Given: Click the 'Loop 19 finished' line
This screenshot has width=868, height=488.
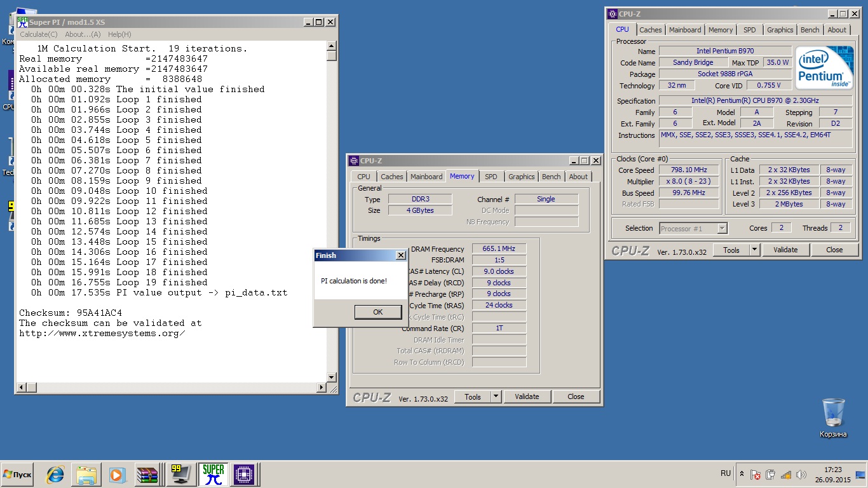Looking at the screenshot, I should tap(119, 282).
